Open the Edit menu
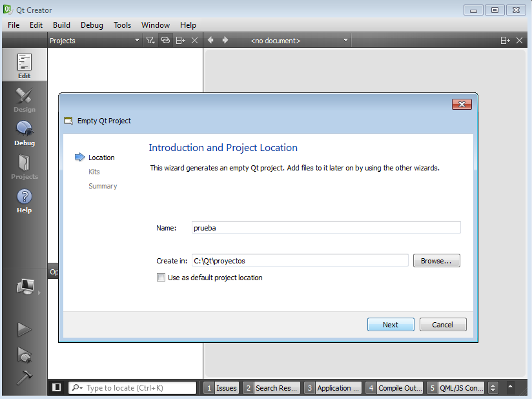 click(x=36, y=25)
